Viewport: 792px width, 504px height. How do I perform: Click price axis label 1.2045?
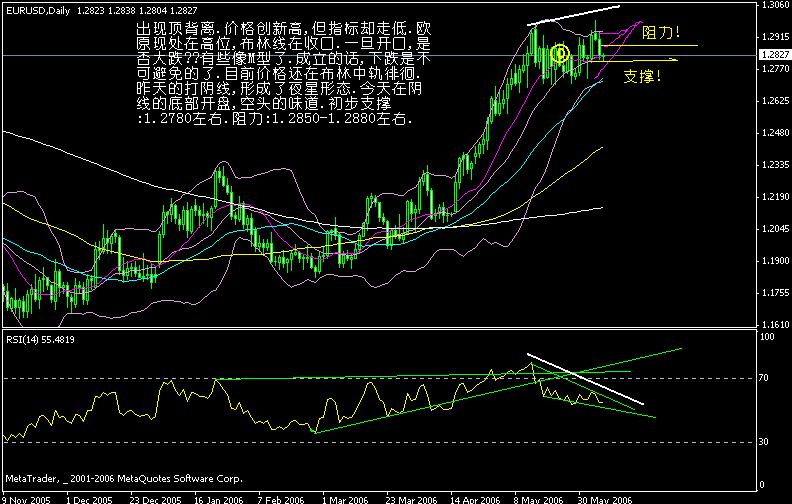tap(775, 229)
